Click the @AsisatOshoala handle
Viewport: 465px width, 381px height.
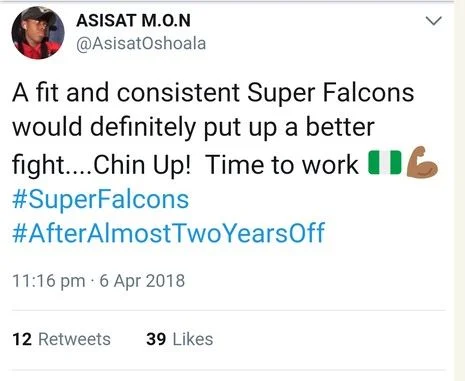tap(141, 44)
